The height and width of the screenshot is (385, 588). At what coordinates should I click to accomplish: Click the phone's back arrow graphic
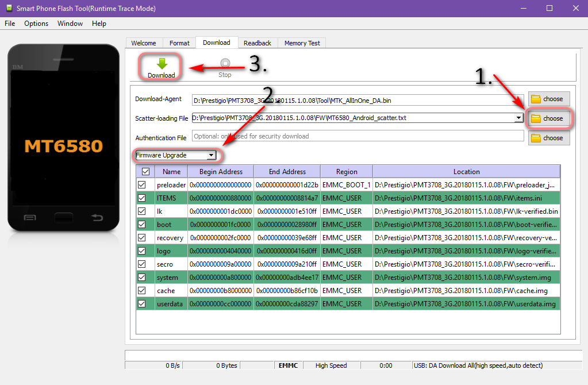(97, 217)
